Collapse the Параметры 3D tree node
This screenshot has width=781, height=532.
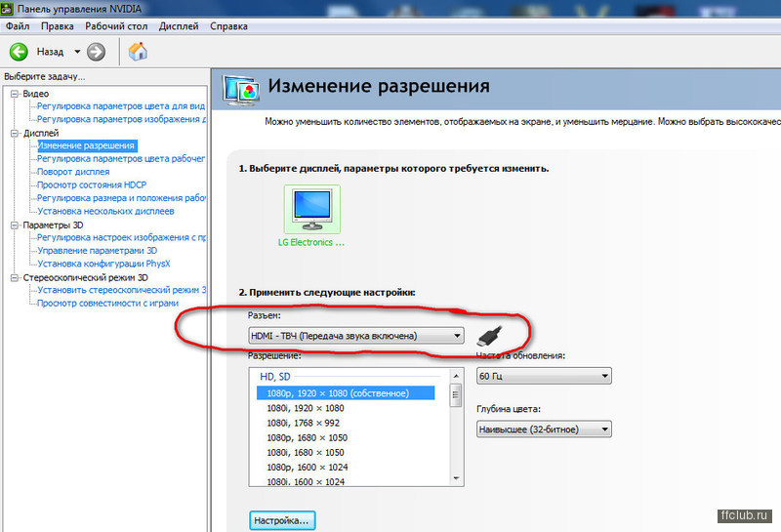click(x=15, y=225)
